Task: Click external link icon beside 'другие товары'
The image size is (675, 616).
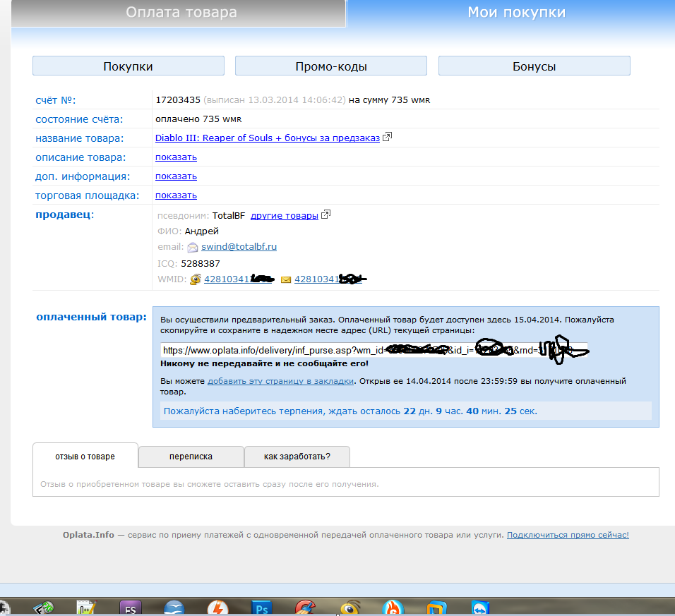Action: [x=325, y=215]
